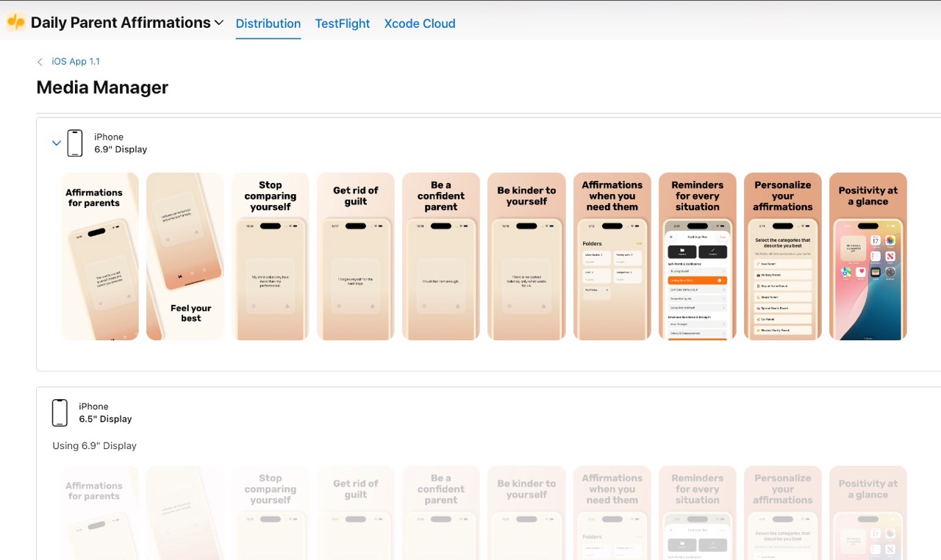Viewport: 941px width, 560px height.
Task: Select the "Stop comparing yourself" screenshot
Action: coord(271,256)
